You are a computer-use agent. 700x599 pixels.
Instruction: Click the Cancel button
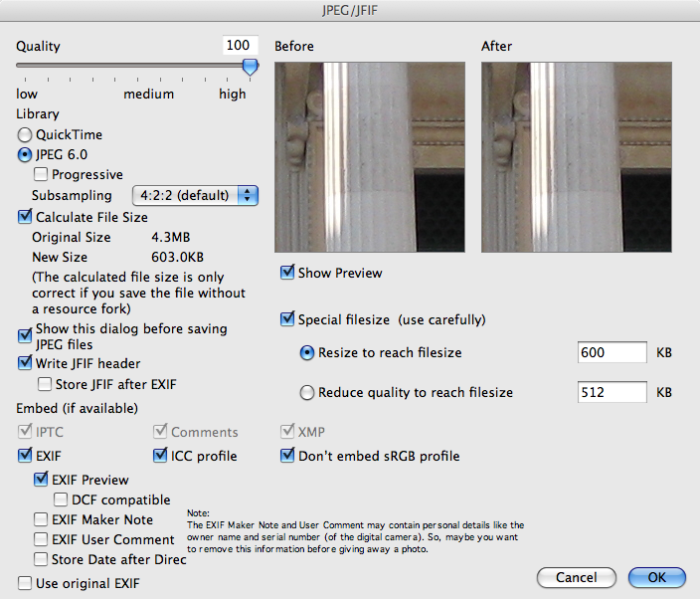point(577,577)
